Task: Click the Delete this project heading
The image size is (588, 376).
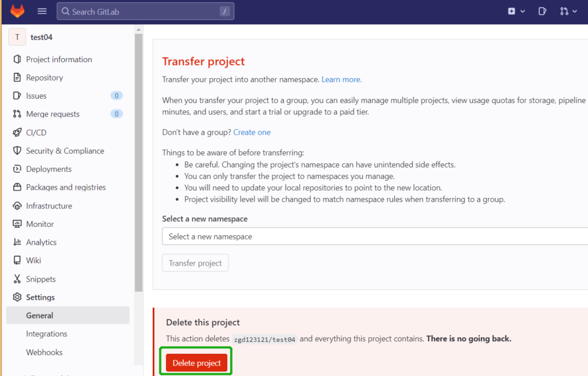Action: click(x=203, y=322)
